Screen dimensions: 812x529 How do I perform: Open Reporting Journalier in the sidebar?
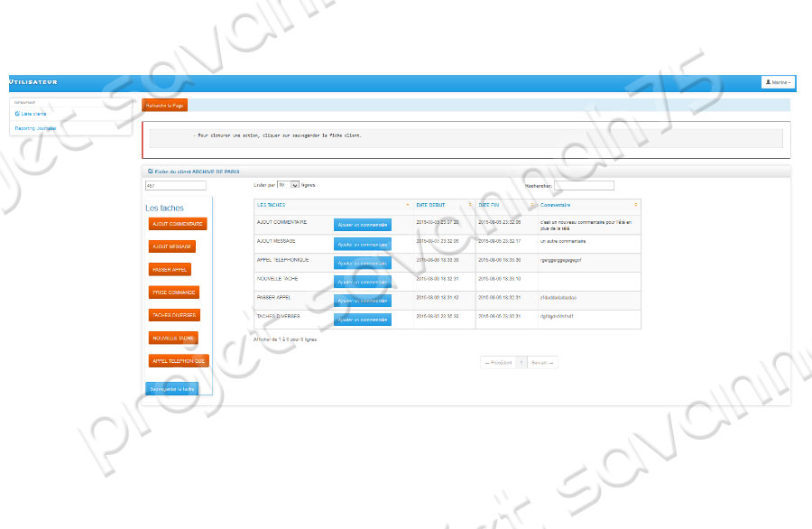pyautogui.click(x=34, y=128)
